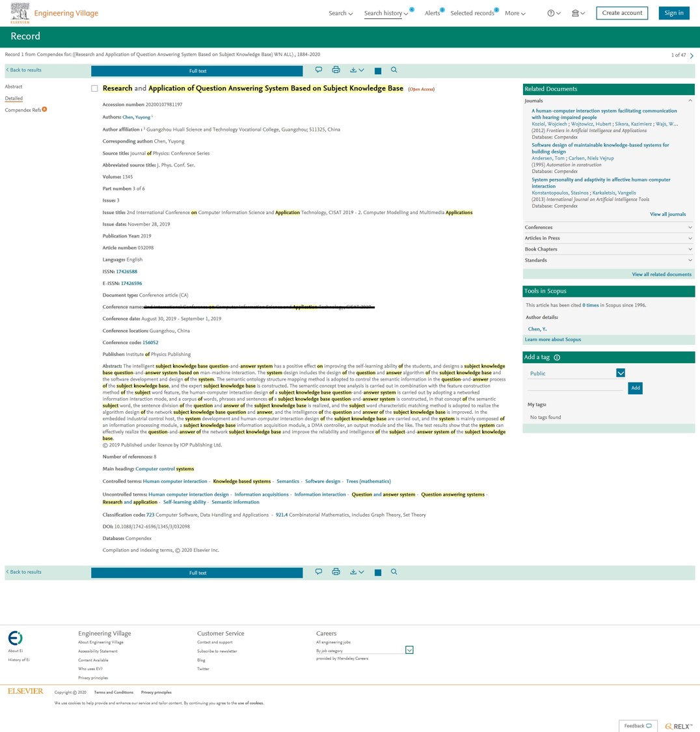Click the Feedback button

638,726
